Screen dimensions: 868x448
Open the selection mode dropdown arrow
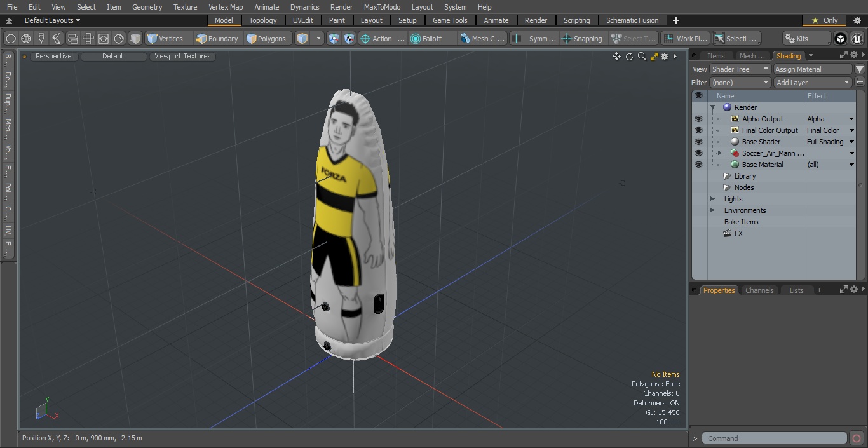click(318, 39)
